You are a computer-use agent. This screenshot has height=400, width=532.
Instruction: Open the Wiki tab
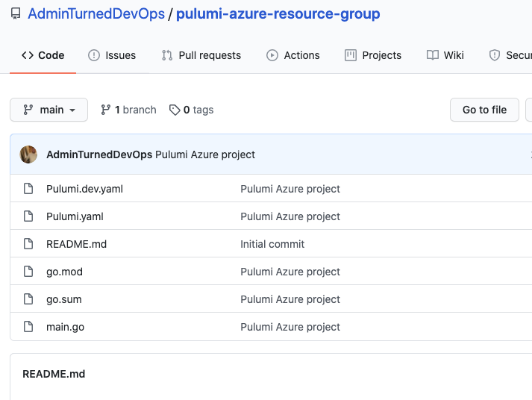pos(445,55)
